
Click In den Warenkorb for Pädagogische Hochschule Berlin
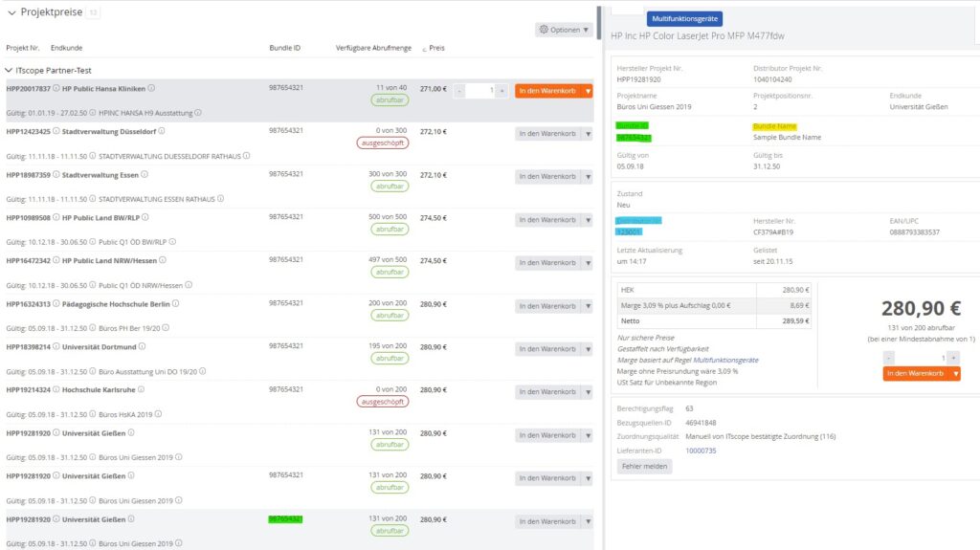[548, 306]
